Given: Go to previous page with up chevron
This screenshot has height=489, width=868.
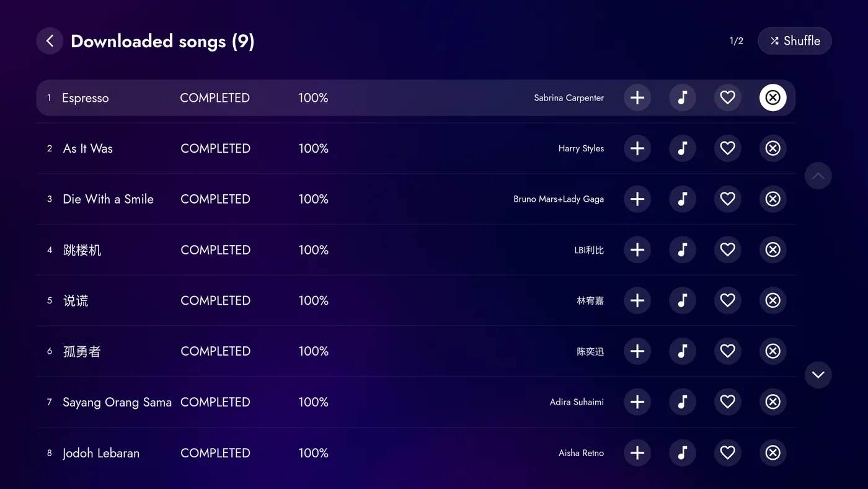Looking at the screenshot, I should click(x=818, y=176).
